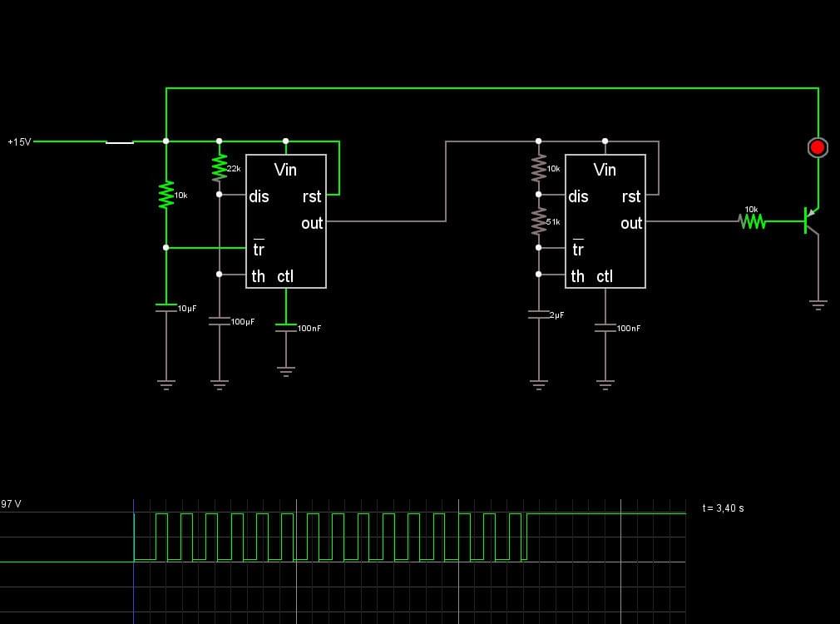Select the 22k resistor
The height and width of the screenshot is (624, 840).
(x=220, y=168)
